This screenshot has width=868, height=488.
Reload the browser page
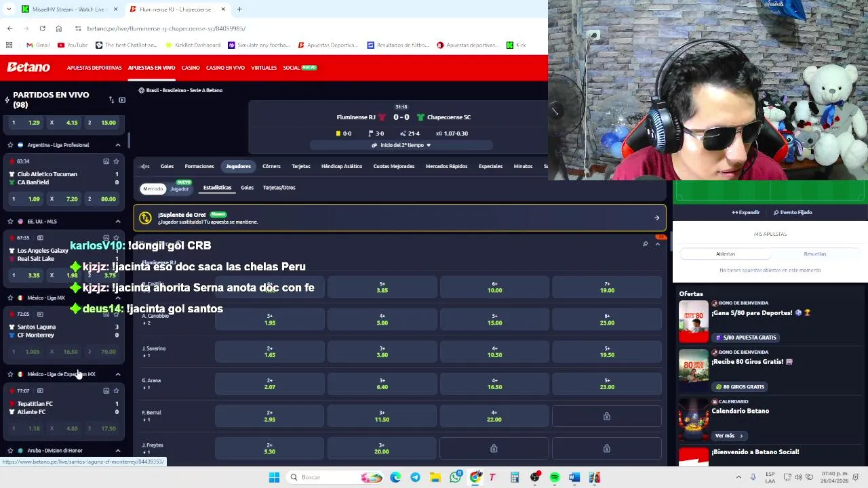click(42, 28)
